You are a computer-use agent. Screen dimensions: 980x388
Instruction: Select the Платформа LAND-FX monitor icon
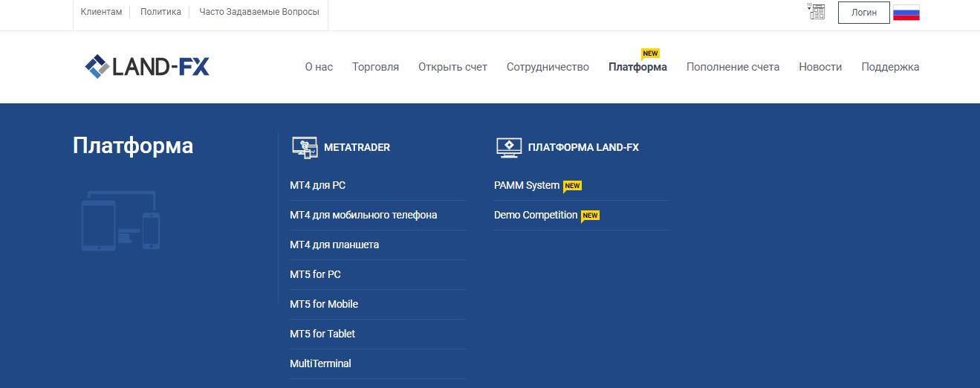pos(509,147)
